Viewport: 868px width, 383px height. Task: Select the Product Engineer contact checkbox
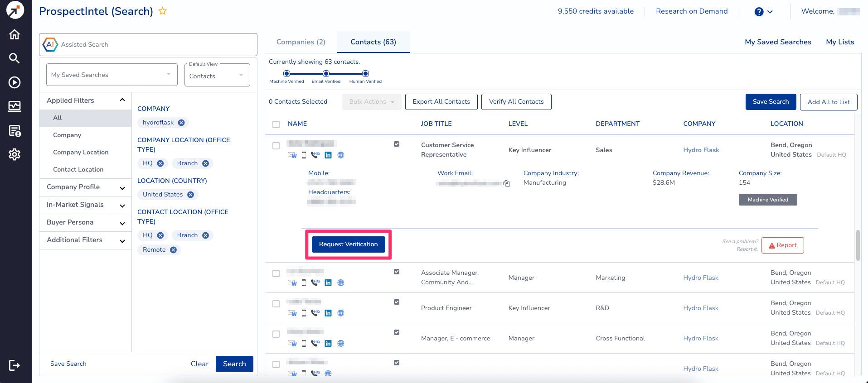[x=276, y=304]
